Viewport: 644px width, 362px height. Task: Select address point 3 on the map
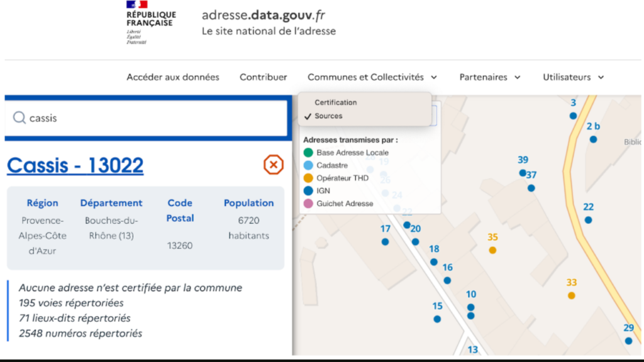(573, 116)
